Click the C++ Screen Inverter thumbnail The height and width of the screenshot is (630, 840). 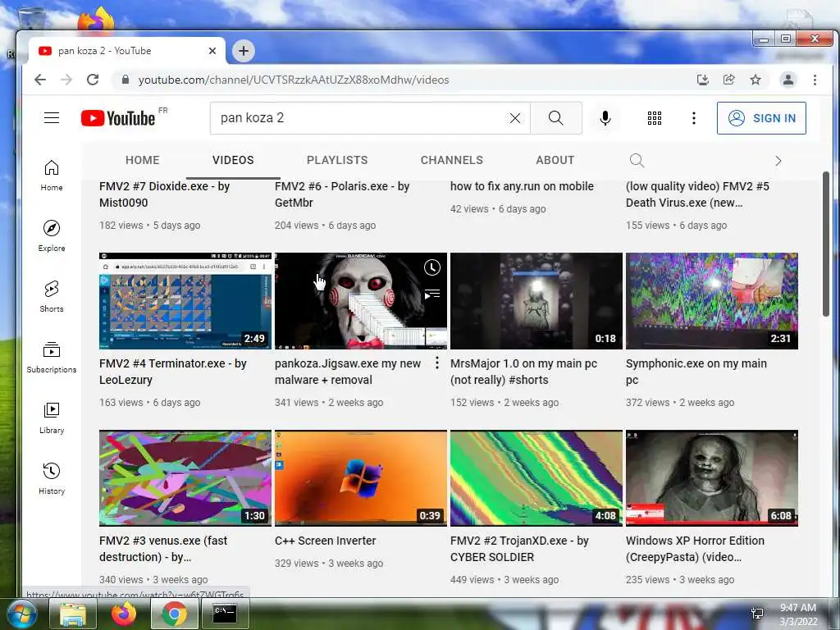coord(361,478)
